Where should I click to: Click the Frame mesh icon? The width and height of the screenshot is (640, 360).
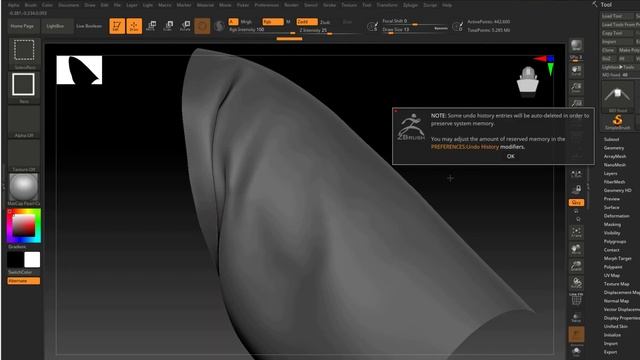[576, 232]
